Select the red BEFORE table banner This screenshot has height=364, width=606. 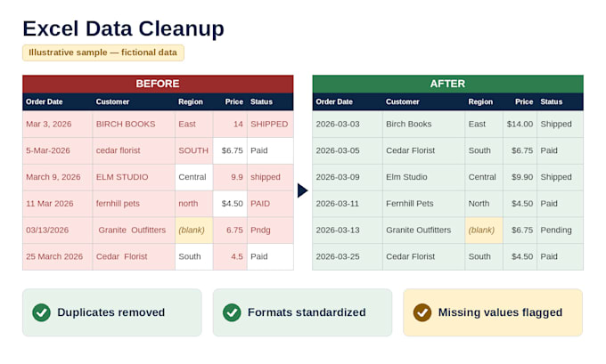[158, 84]
